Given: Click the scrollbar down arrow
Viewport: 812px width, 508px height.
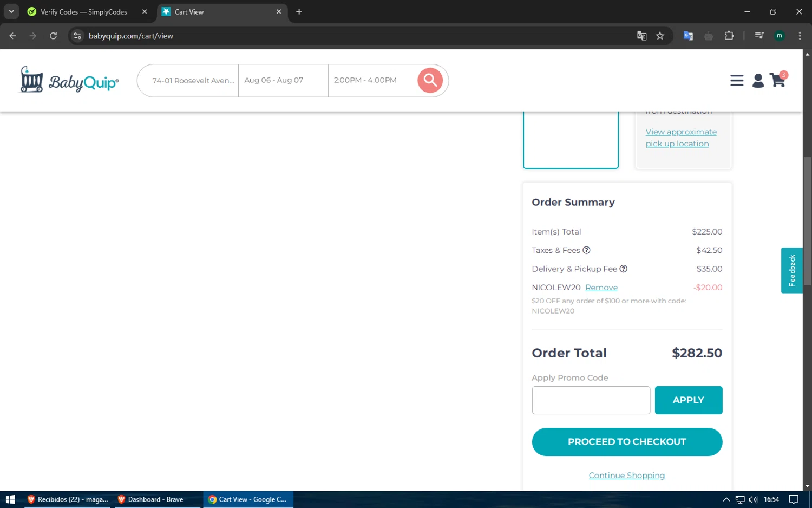Looking at the screenshot, I should coord(807,486).
